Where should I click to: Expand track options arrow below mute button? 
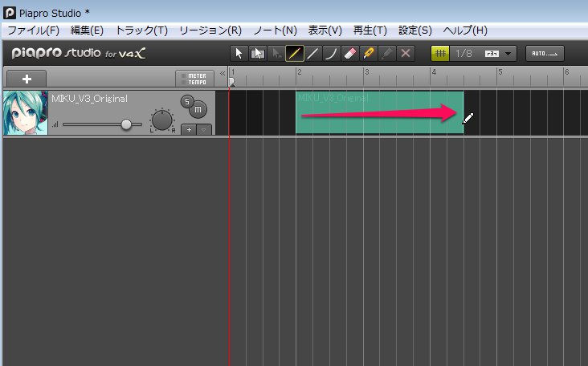click(204, 129)
